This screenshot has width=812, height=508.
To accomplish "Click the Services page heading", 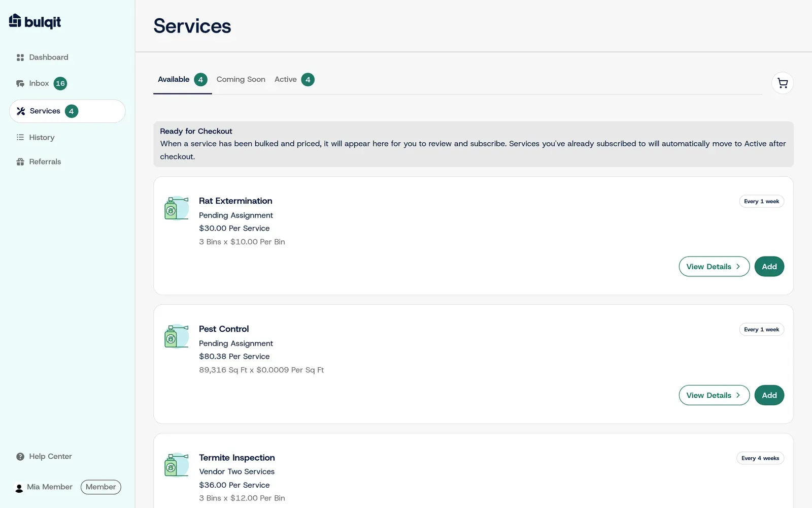I will pos(192,26).
